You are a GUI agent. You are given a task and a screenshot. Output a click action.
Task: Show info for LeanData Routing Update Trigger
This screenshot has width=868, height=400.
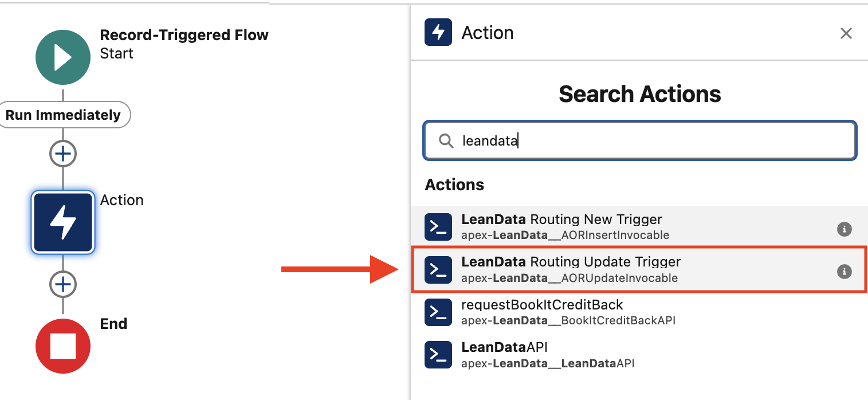[844, 271]
